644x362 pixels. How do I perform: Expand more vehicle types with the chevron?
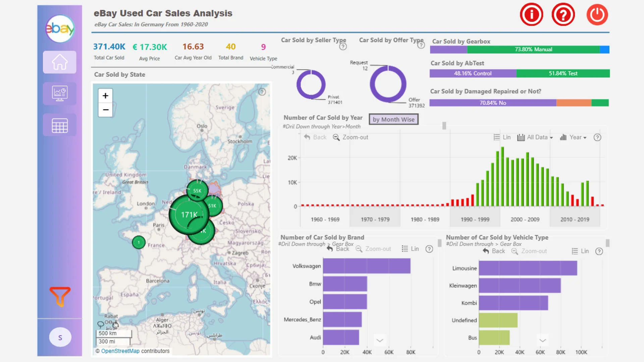(x=543, y=340)
